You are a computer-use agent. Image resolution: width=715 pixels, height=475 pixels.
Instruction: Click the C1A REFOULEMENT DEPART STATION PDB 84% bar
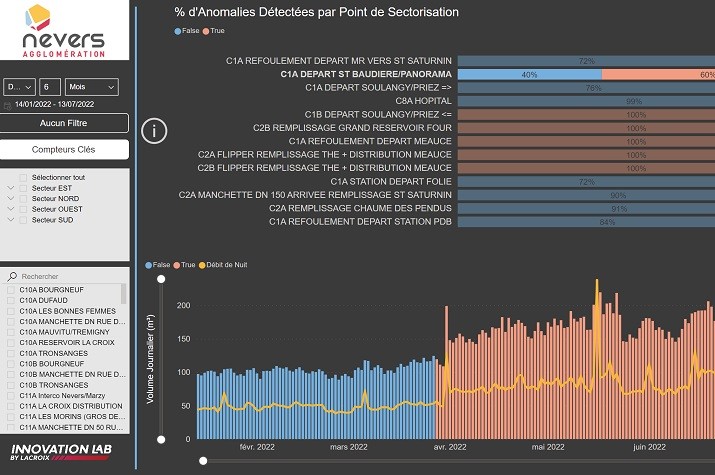pos(586,222)
